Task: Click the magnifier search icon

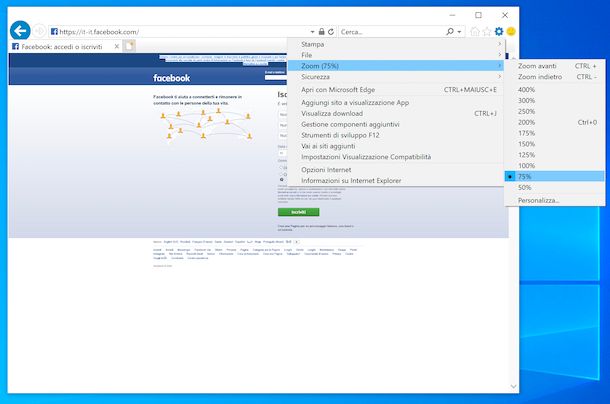Action: (x=450, y=32)
